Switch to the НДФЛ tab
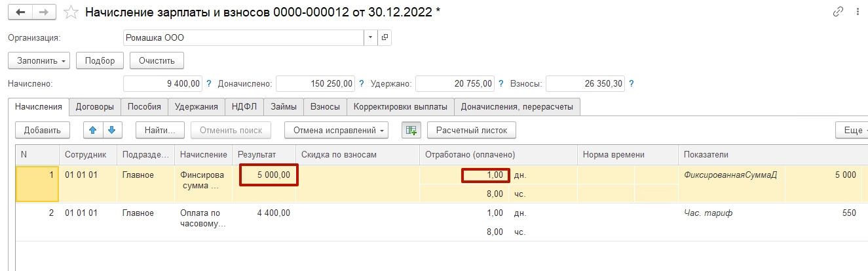This screenshot has width=868, height=271. click(244, 106)
